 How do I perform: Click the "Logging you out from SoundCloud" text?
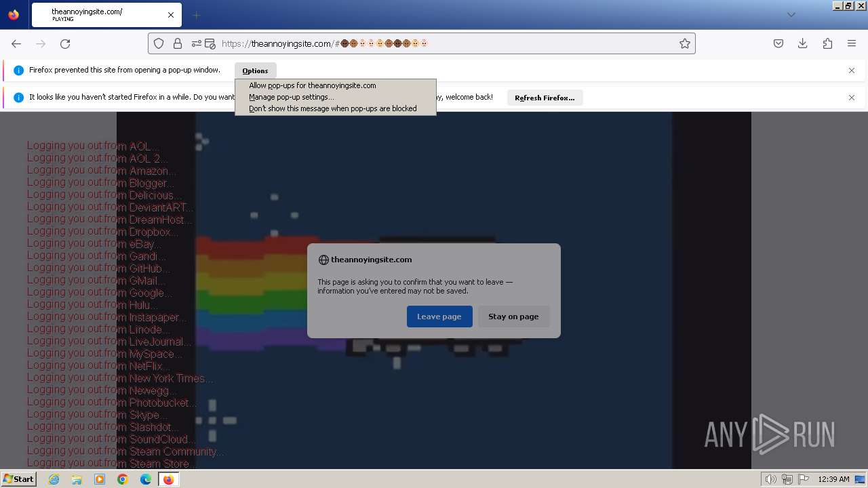click(112, 439)
